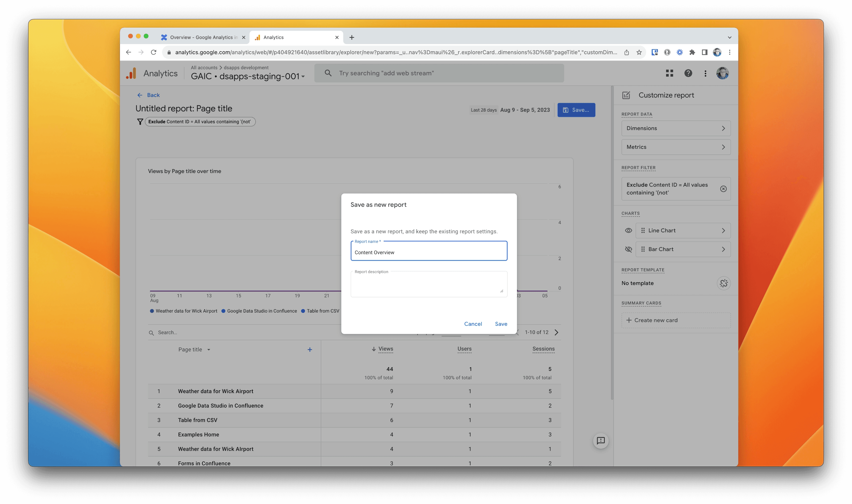The image size is (852, 504).
Task: Click the Exclude Content ID filter chip
Action: [200, 122]
